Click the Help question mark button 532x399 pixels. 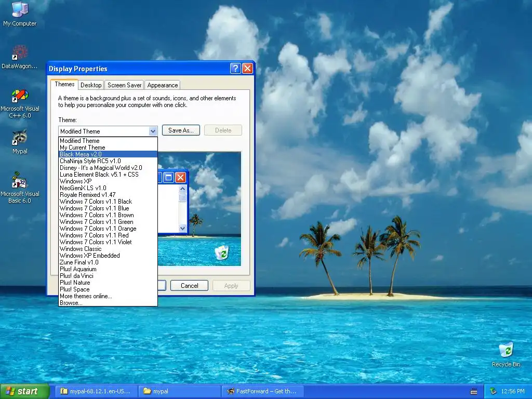(235, 69)
